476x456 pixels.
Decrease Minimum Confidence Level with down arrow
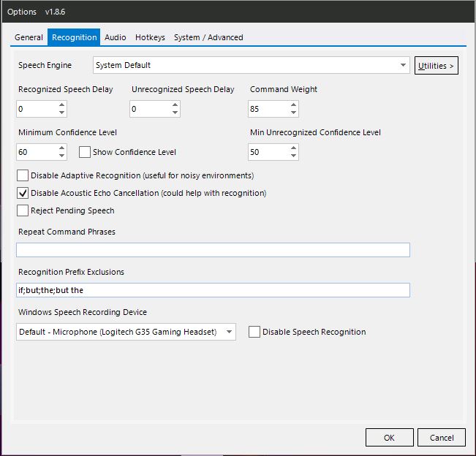pyautogui.click(x=61, y=156)
